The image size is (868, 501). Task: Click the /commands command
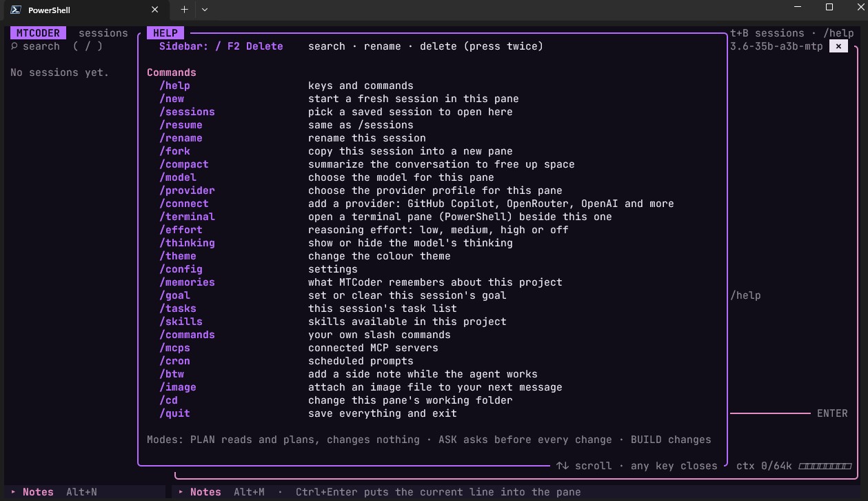point(187,335)
